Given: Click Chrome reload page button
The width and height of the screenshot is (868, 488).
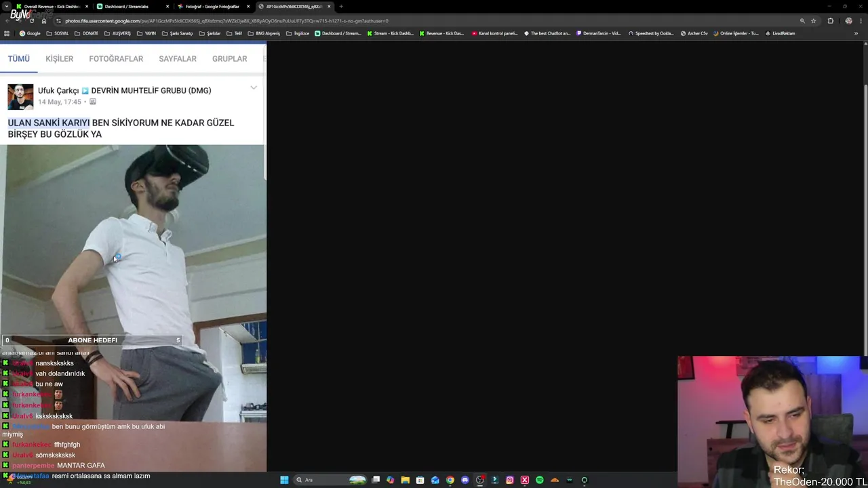Looking at the screenshot, I should coord(32,21).
